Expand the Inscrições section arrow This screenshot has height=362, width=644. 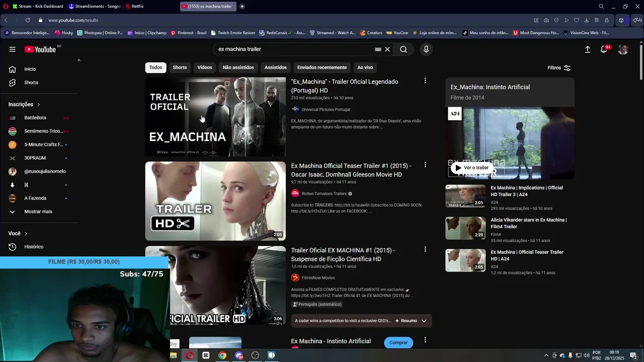point(38,105)
